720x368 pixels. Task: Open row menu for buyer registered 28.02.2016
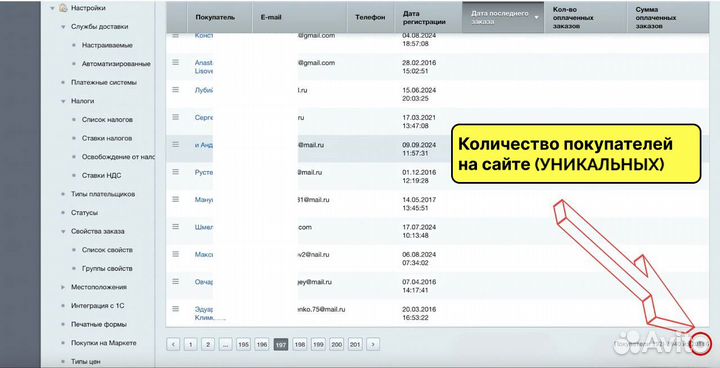pos(175,62)
